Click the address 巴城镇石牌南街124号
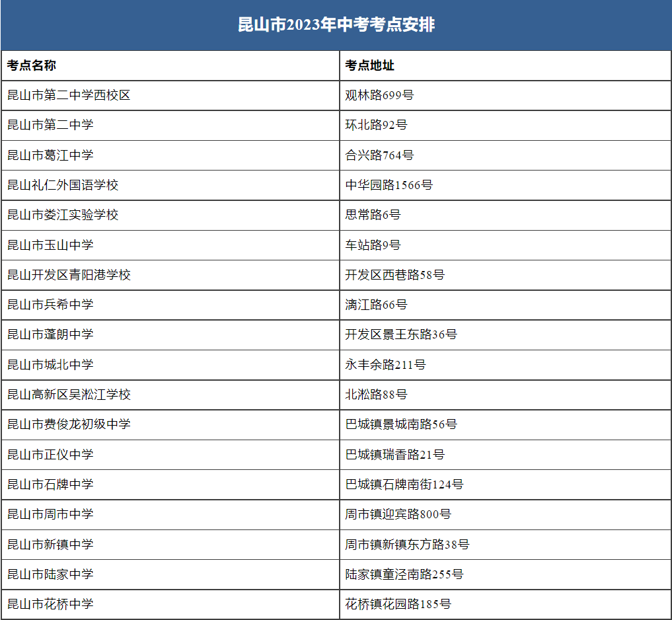 pyautogui.click(x=404, y=484)
